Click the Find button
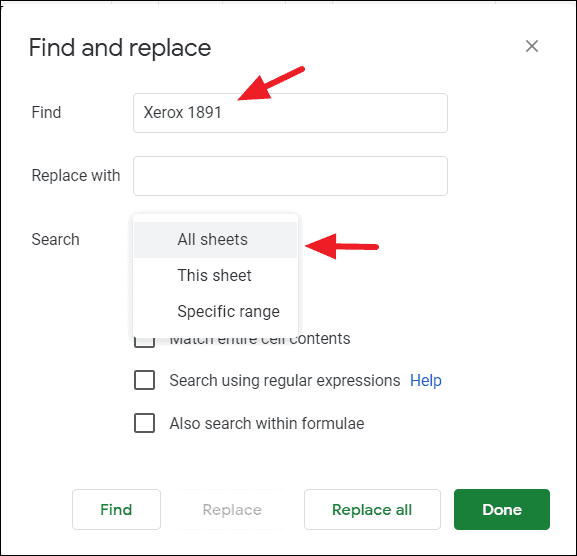Viewport: 577px width, 556px height. (x=116, y=510)
